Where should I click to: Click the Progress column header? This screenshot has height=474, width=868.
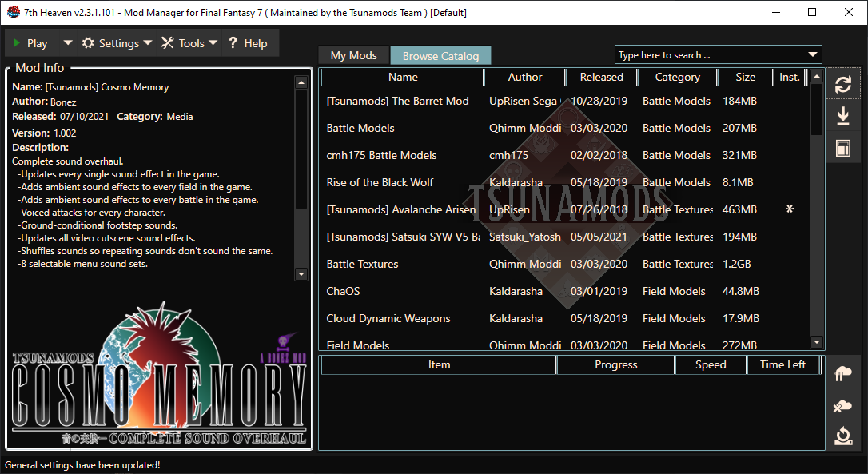615,365
